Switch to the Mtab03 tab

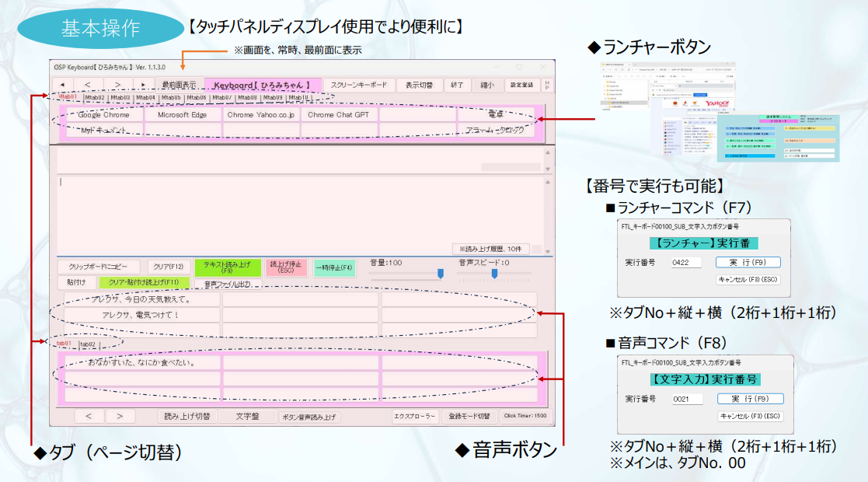(x=120, y=97)
